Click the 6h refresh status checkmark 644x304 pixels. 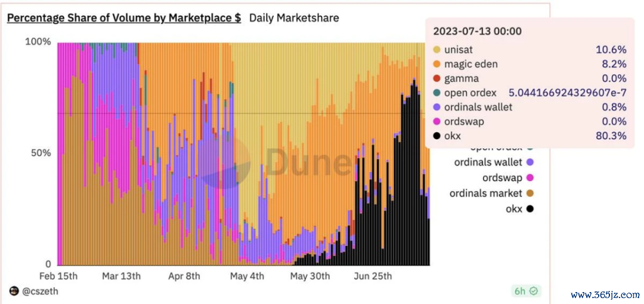pos(535,291)
